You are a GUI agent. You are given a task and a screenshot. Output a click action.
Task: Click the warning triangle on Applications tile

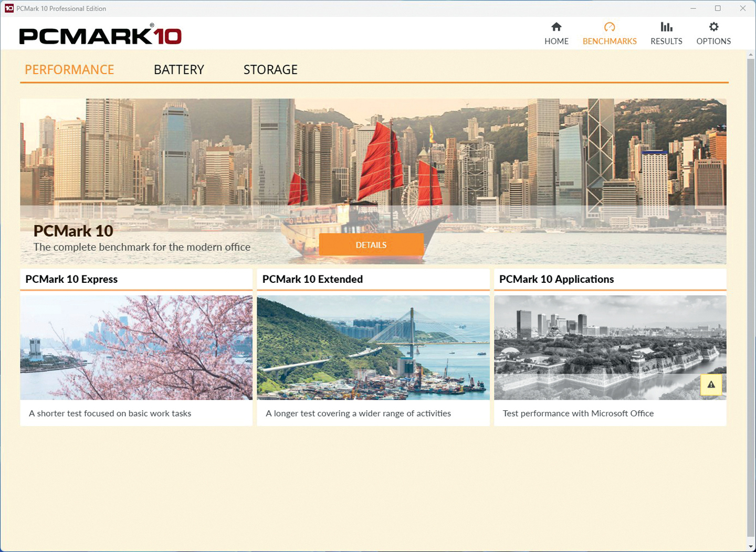tap(711, 385)
